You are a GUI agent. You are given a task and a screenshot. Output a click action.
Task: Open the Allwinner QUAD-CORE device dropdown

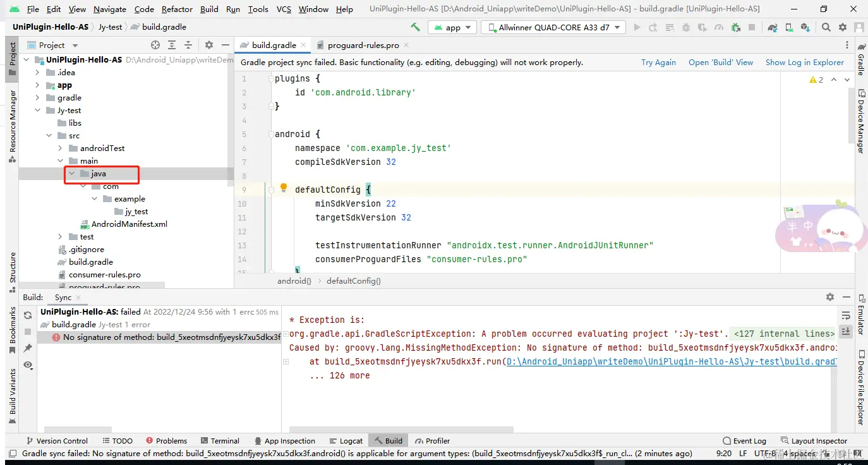[553, 27]
